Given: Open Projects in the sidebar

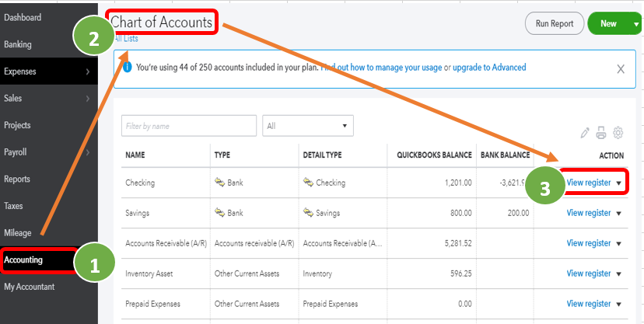Looking at the screenshot, I should point(17,125).
